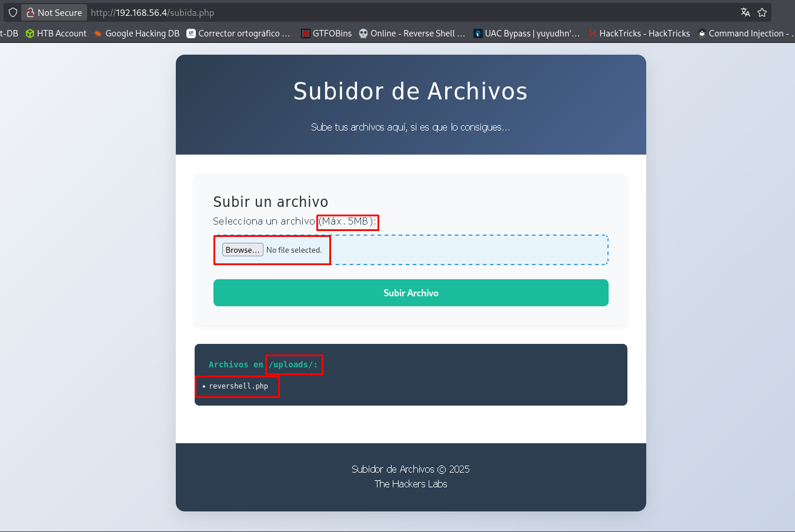
Task: Click the Not Secure padlock icon
Action: (x=31, y=12)
